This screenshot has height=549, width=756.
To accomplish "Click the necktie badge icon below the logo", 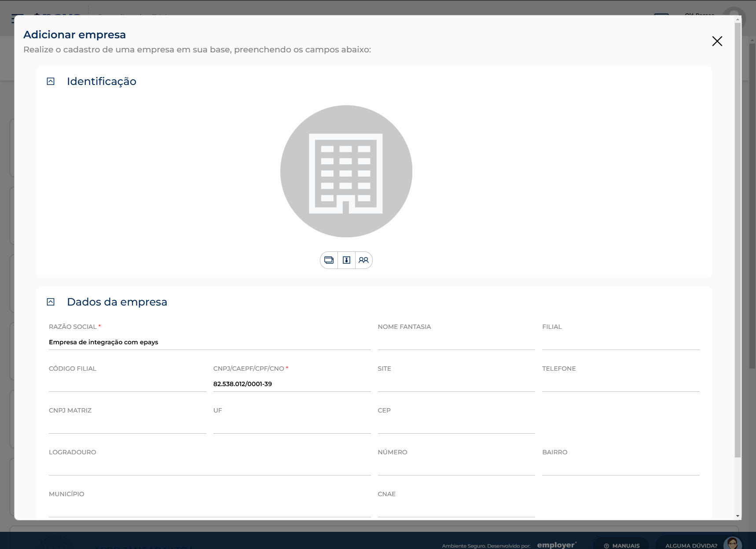I will [x=346, y=260].
